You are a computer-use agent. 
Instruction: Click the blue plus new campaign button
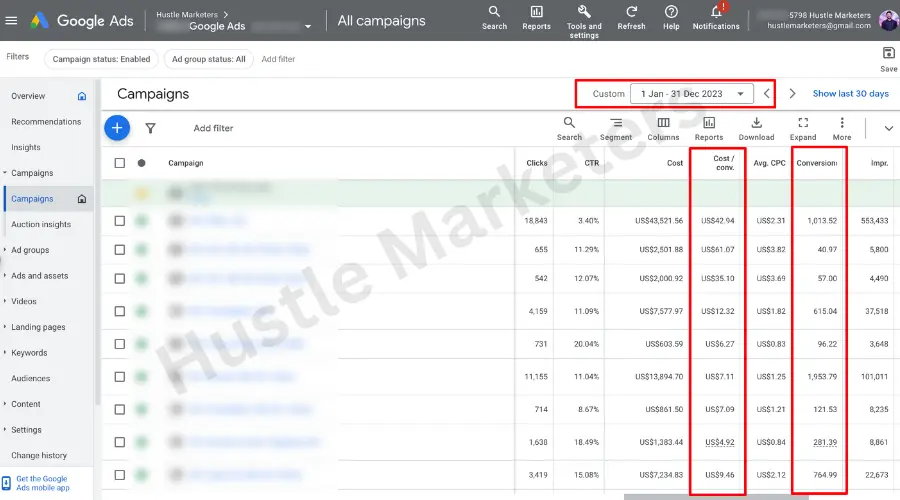(x=117, y=128)
